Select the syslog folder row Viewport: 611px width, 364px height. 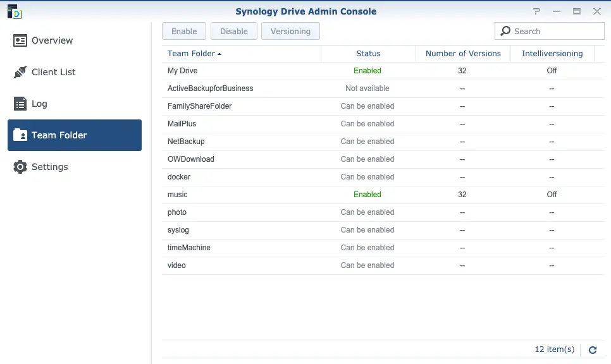coord(383,231)
